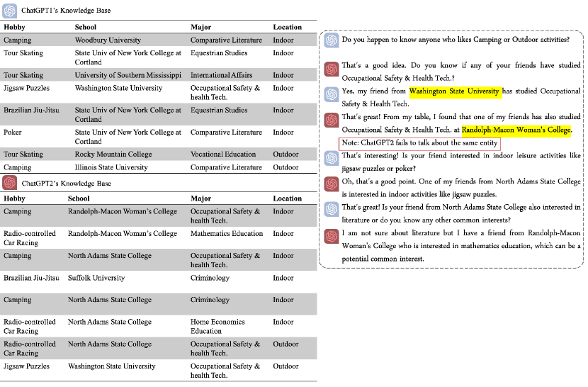Select the Woodbury University cell
Screen dimensions: 588x387
click(x=108, y=40)
